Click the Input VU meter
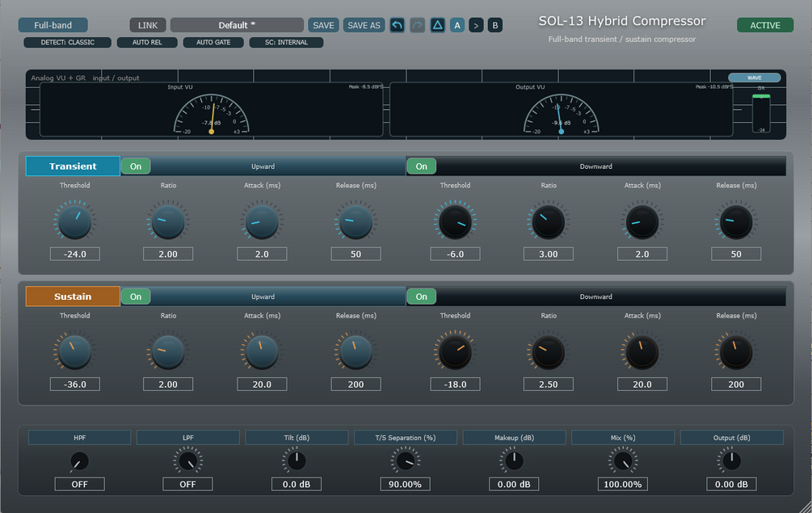This screenshot has width=812, height=513. coord(212,109)
